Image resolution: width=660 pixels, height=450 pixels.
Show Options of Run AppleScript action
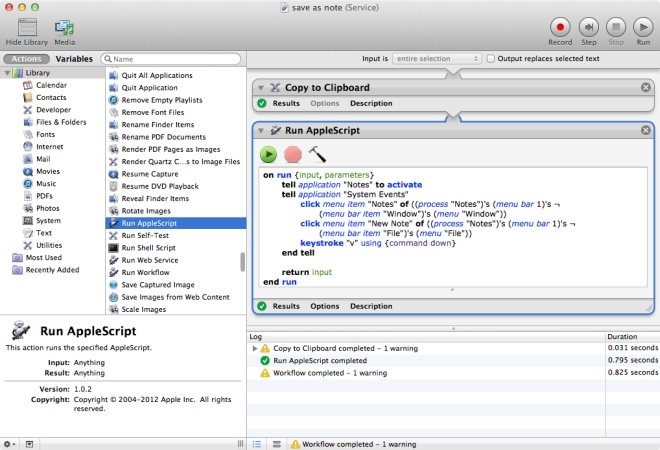click(x=324, y=306)
